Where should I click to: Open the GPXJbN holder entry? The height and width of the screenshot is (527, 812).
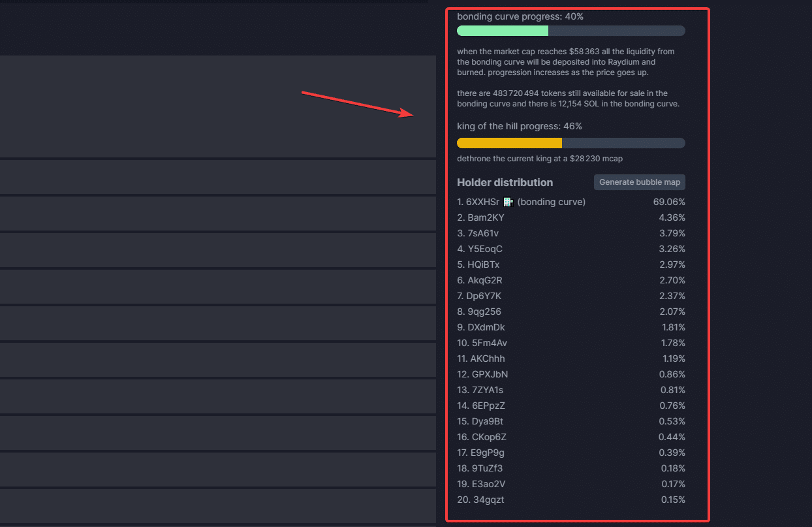[x=490, y=374]
